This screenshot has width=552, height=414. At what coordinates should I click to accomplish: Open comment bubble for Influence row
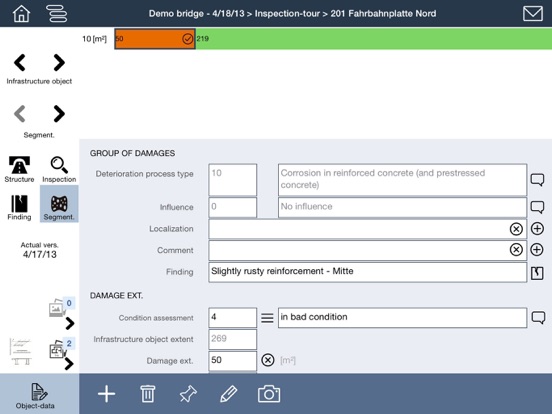(x=537, y=207)
